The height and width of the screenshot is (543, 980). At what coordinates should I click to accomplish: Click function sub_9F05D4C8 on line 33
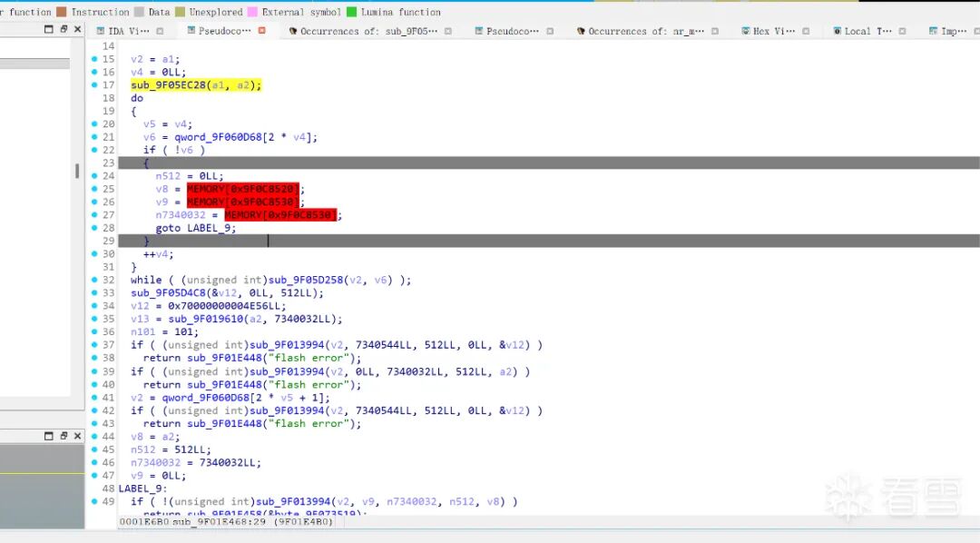coord(168,293)
